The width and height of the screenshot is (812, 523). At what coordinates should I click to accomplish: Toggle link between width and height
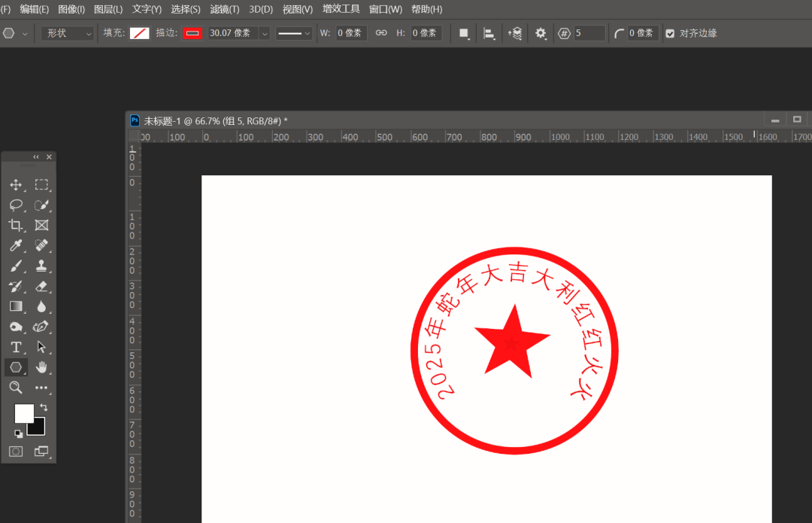coord(381,33)
